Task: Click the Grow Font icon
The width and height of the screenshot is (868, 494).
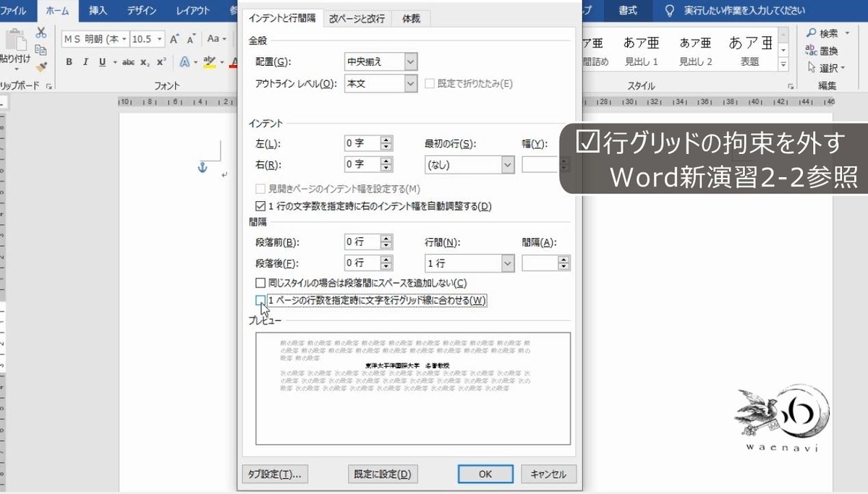Action: coord(174,39)
